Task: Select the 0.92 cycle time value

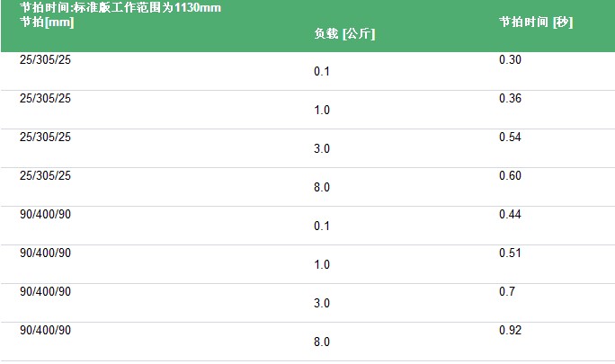Action: click(x=510, y=330)
